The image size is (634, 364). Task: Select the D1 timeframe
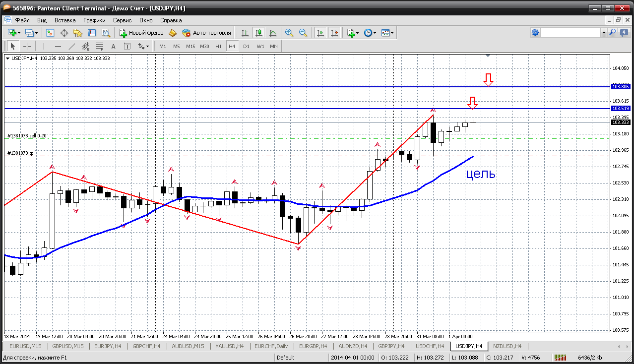tap(246, 46)
